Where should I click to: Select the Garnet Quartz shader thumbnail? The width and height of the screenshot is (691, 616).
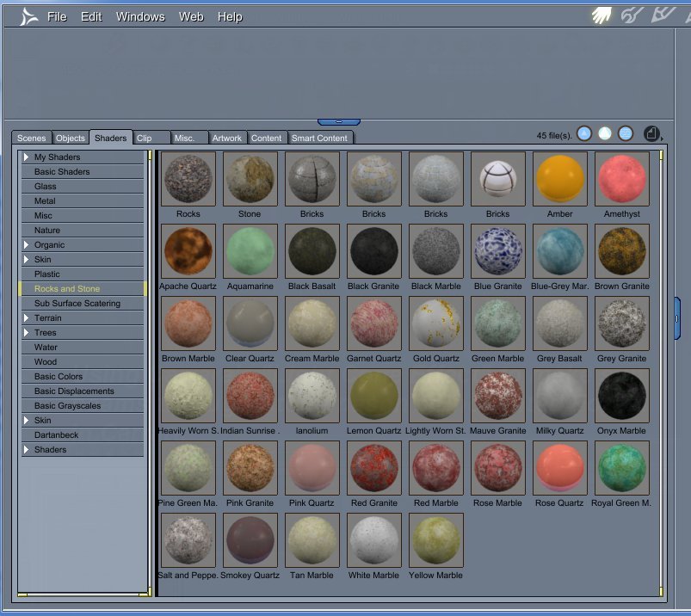[x=374, y=323]
